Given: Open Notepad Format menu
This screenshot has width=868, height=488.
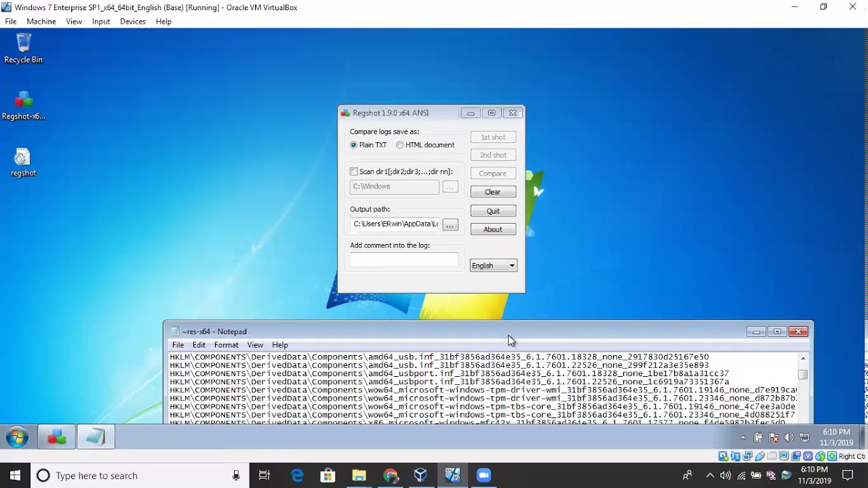Looking at the screenshot, I should pyautogui.click(x=226, y=345).
